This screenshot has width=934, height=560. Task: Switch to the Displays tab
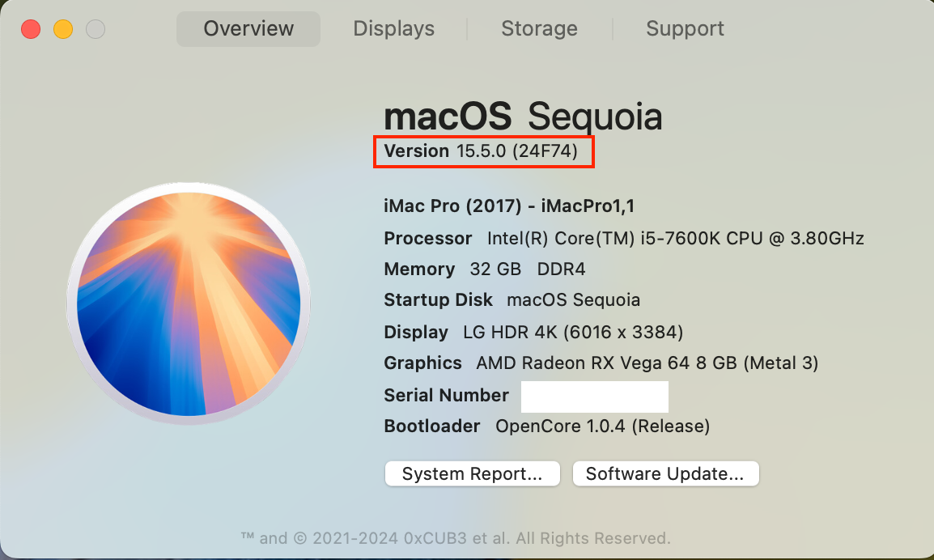click(393, 29)
